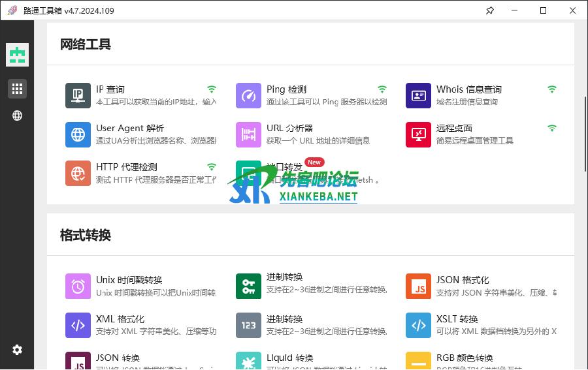Switch to the grid apps sidebar tab

pyautogui.click(x=17, y=89)
